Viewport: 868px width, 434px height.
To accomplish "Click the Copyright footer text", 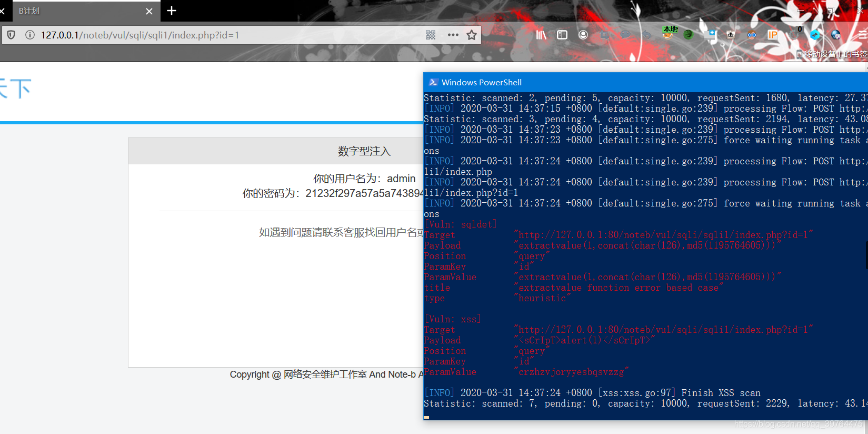I will [x=326, y=374].
